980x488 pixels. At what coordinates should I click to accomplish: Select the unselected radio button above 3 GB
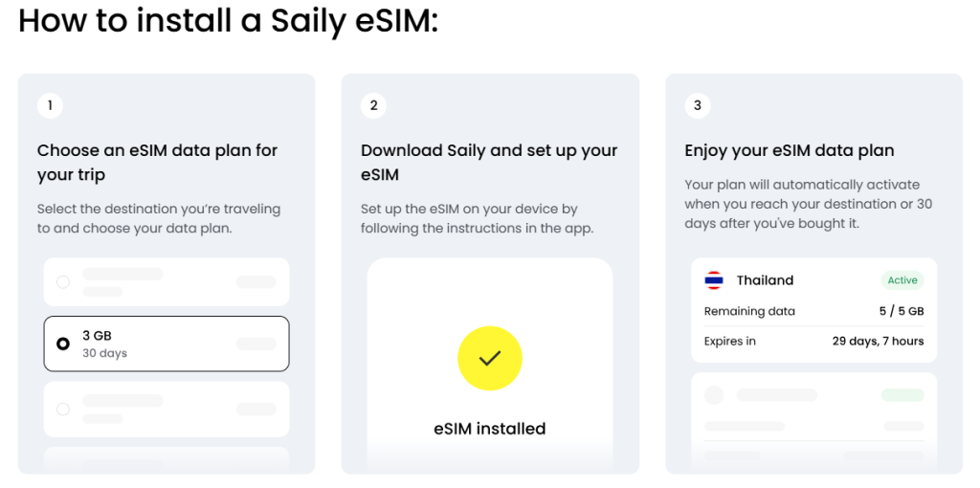(63, 282)
